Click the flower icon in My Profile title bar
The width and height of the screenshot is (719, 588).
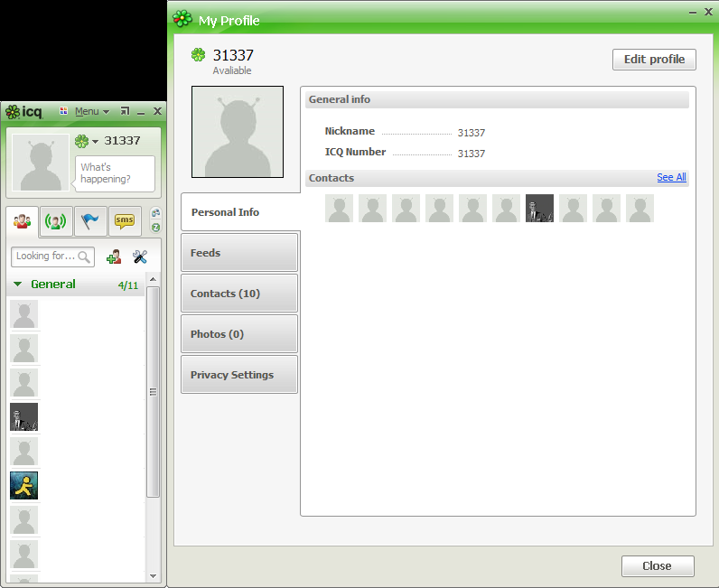(182, 19)
